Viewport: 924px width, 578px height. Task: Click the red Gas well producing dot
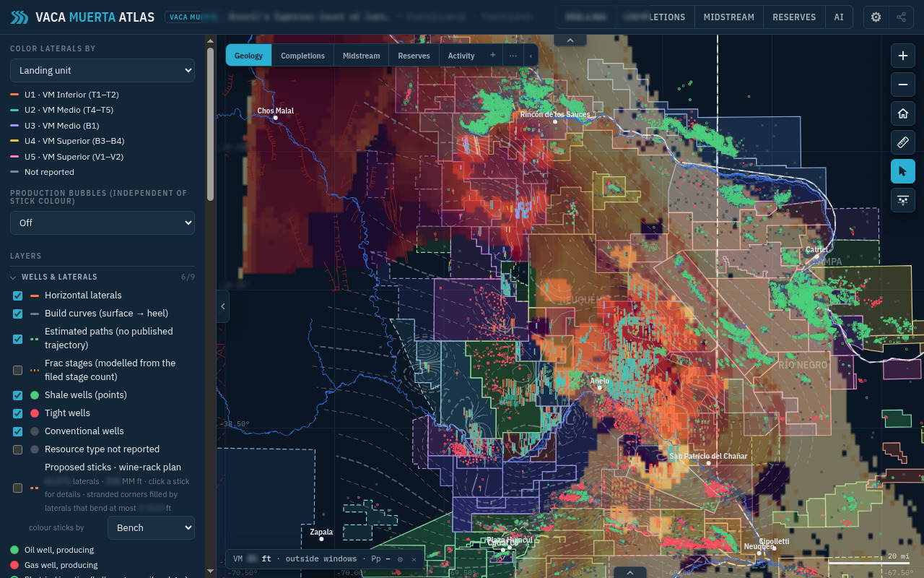14,565
